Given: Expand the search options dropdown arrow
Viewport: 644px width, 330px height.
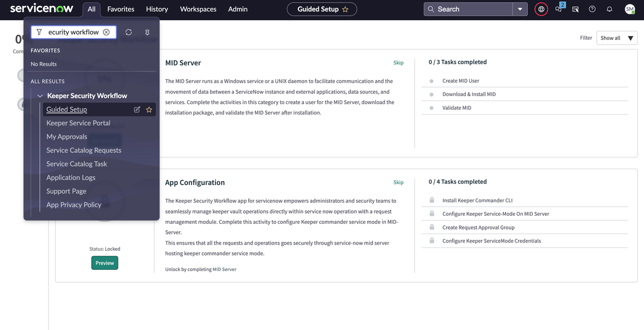Looking at the screenshot, I should (x=519, y=9).
